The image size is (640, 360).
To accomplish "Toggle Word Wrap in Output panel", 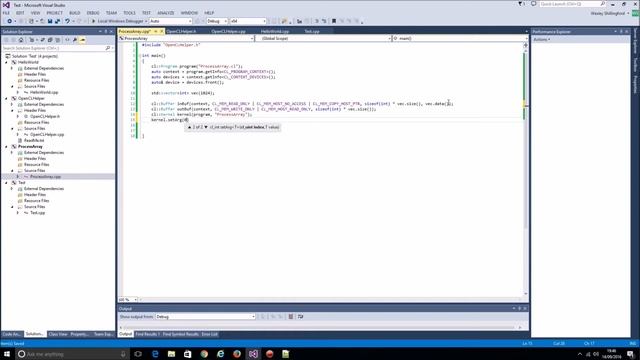I will coord(300,316).
